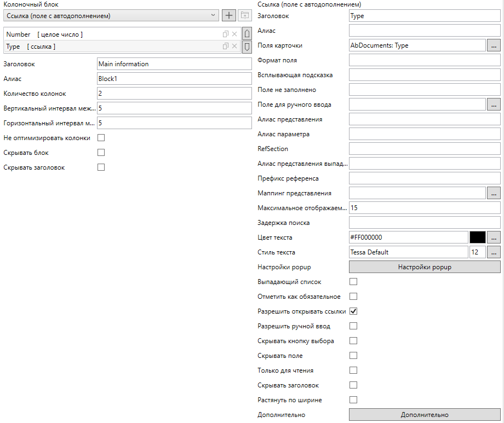
Task: Enable the 'Скрывать блок' checkbox
Action: [x=101, y=153]
